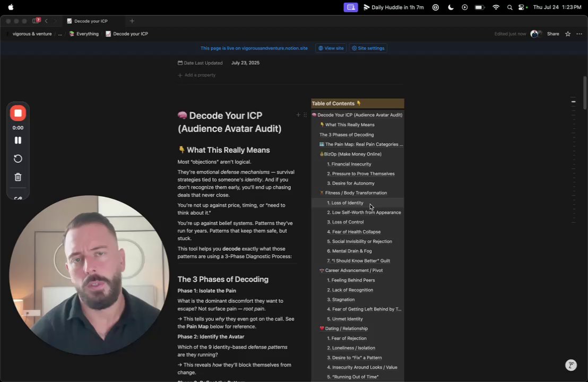Open the now-playing menu bar icon
Screen dimensions: 588x382
[x=465, y=7]
